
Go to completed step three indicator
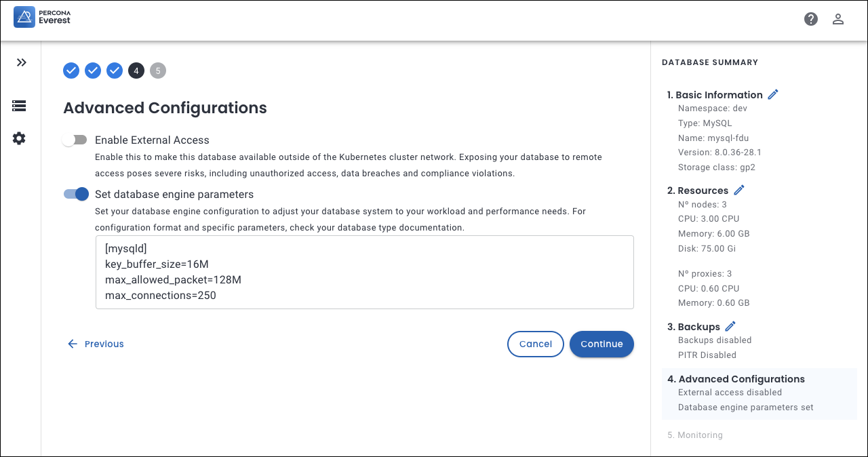click(115, 71)
